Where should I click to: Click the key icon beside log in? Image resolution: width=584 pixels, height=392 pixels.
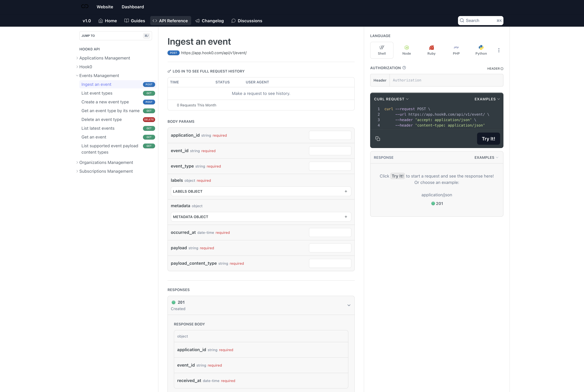click(169, 71)
